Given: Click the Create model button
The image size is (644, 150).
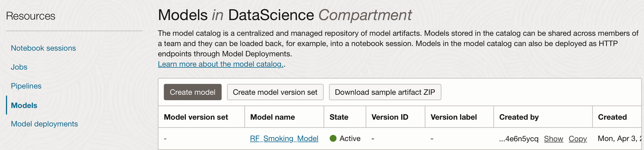Looking at the screenshot, I should coord(193,92).
